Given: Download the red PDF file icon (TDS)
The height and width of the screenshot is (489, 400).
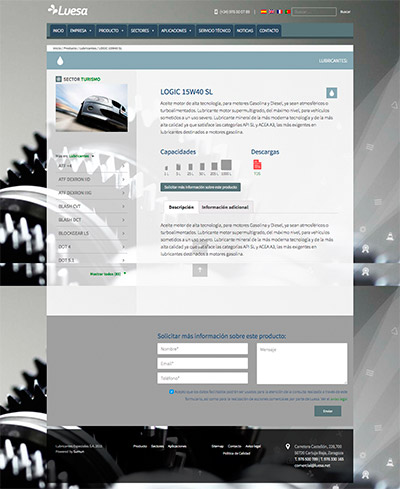Looking at the screenshot, I should pyautogui.click(x=257, y=165).
